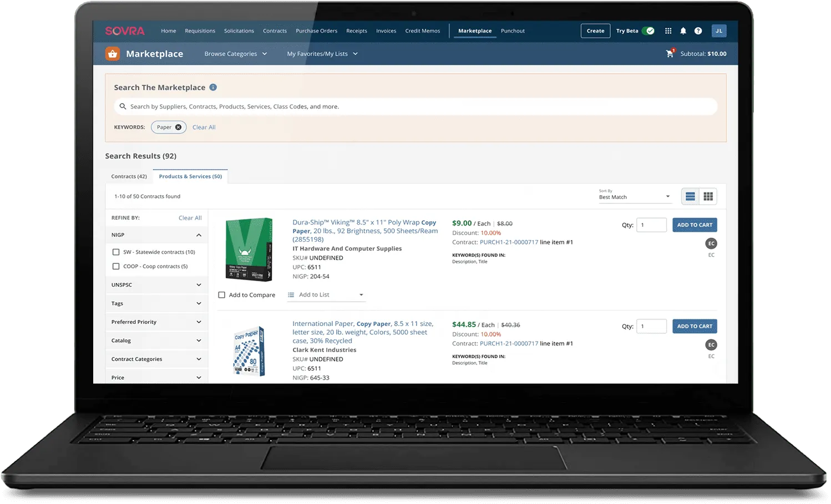This screenshot has height=504, width=831.
Task: Open the Invoices menu item
Action: tap(386, 31)
